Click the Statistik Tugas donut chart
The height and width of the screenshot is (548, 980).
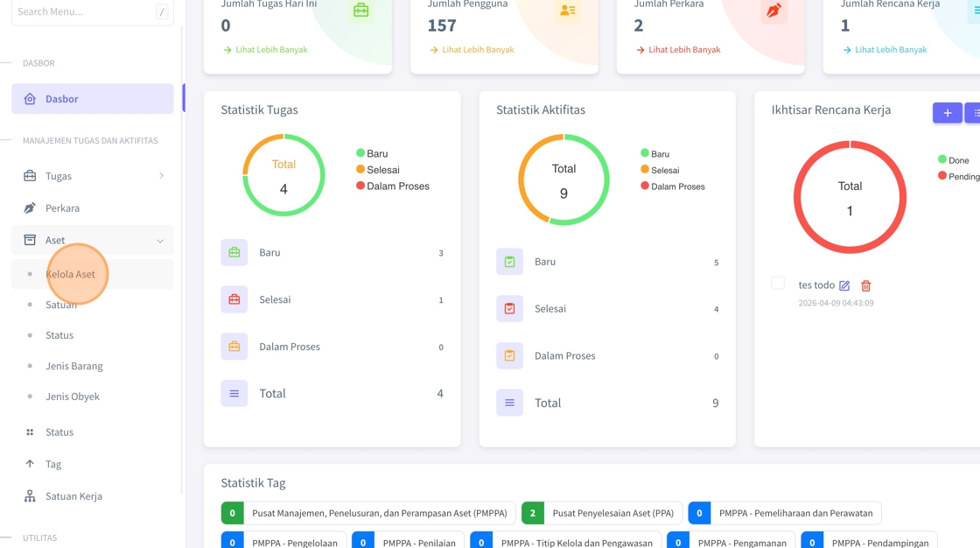pyautogui.click(x=283, y=175)
